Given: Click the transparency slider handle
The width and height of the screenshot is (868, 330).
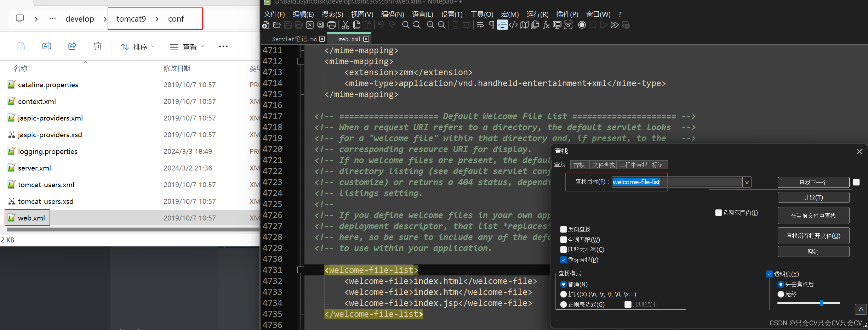Looking at the screenshot, I should [822, 303].
